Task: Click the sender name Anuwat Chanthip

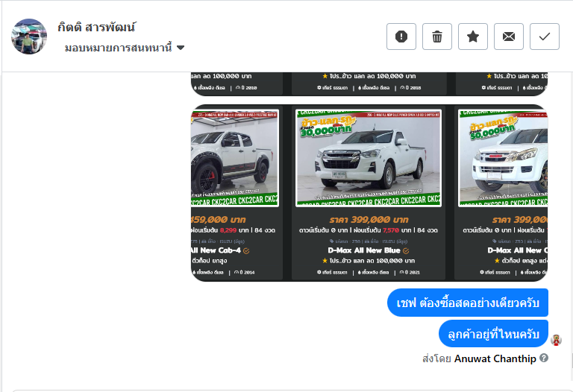Action: (x=495, y=358)
